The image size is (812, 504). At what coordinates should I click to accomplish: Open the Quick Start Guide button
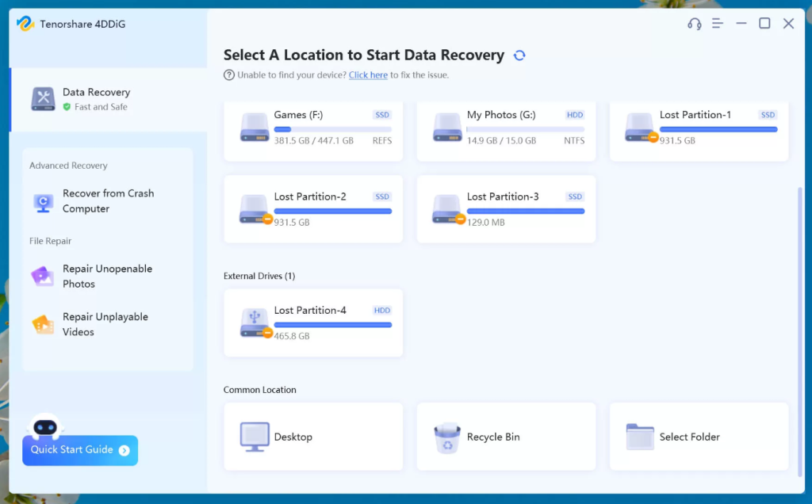coord(80,450)
